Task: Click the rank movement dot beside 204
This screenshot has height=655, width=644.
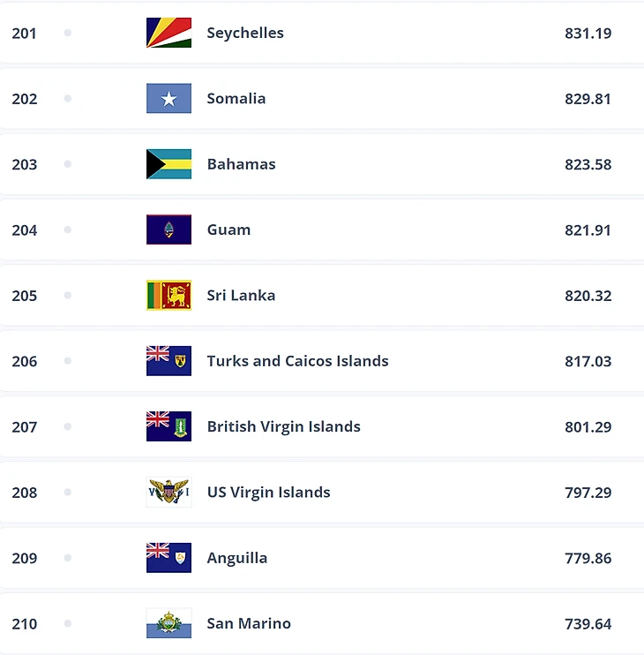Action: (68, 230)
